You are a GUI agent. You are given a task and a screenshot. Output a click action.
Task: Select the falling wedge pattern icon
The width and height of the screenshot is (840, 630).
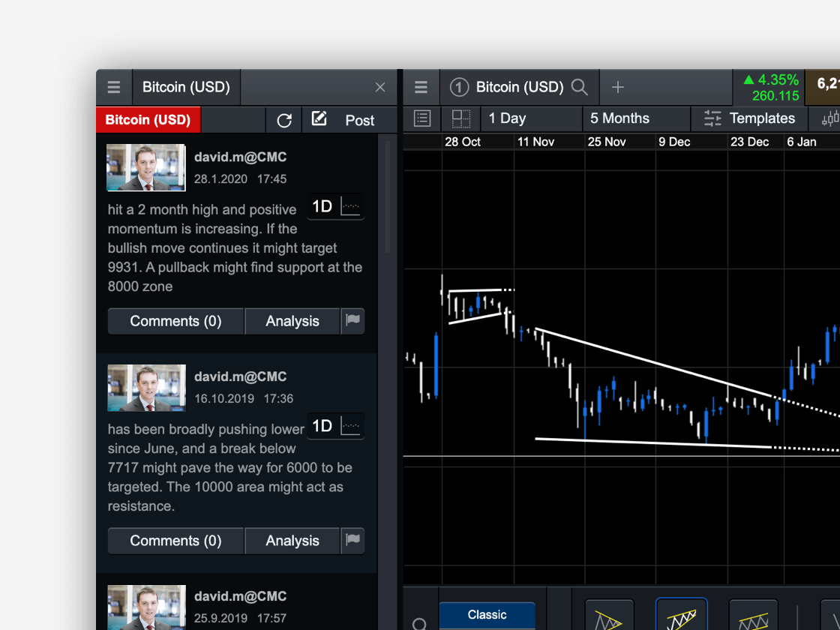tap(609, 616)
